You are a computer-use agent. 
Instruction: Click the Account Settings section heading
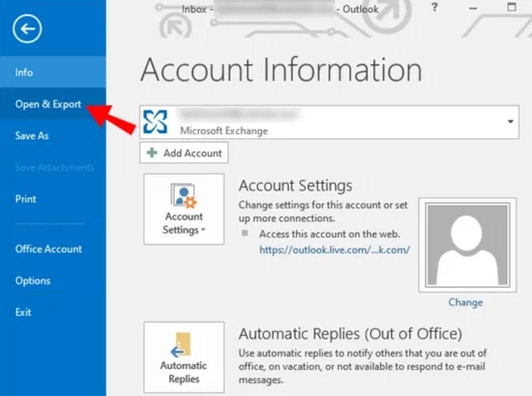(295, 185)
